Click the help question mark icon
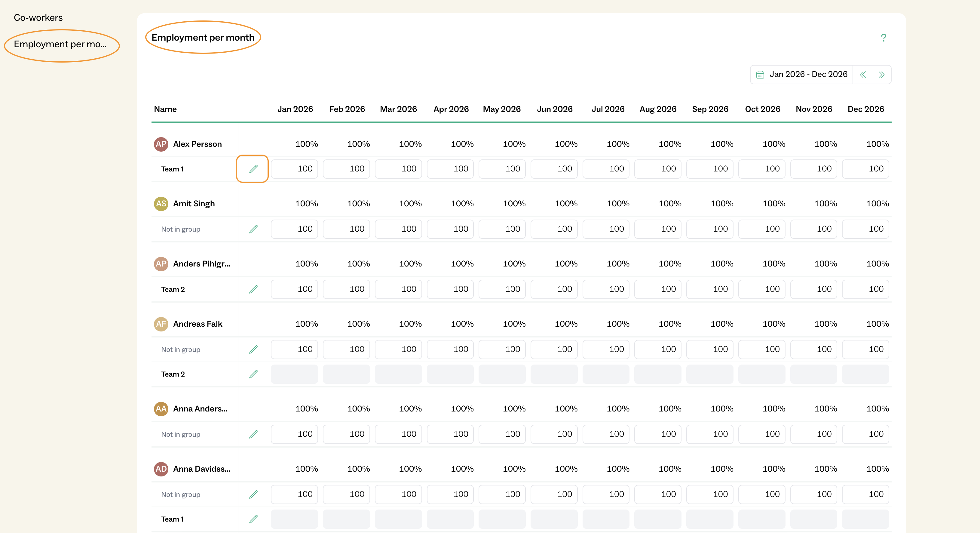Viewport: 980px width, 533px height. pyautogui.click(x=884, y=38)
